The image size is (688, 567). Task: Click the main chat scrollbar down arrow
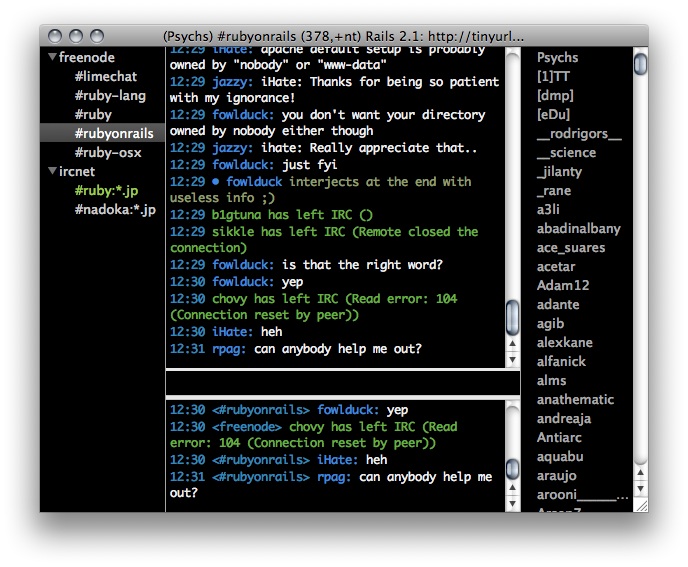(x=512, y=359)
